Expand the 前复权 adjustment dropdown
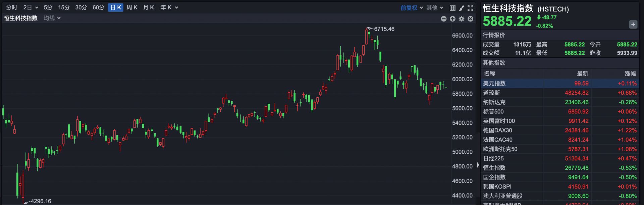This screenshot has width=644, height=205. pos(412,8)
